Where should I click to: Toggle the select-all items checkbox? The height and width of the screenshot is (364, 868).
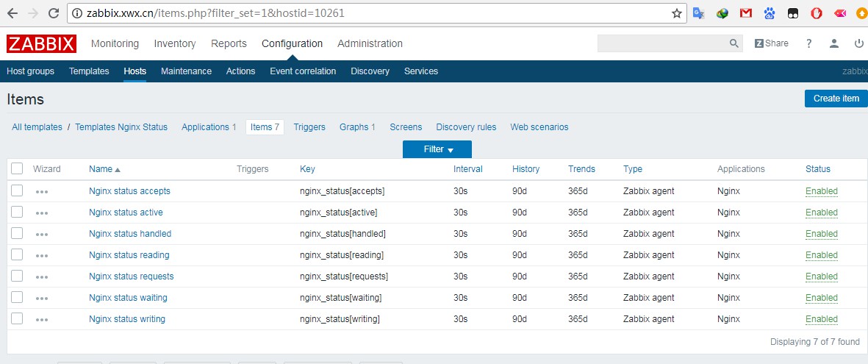pyautogui.click(x=17, y=169)
